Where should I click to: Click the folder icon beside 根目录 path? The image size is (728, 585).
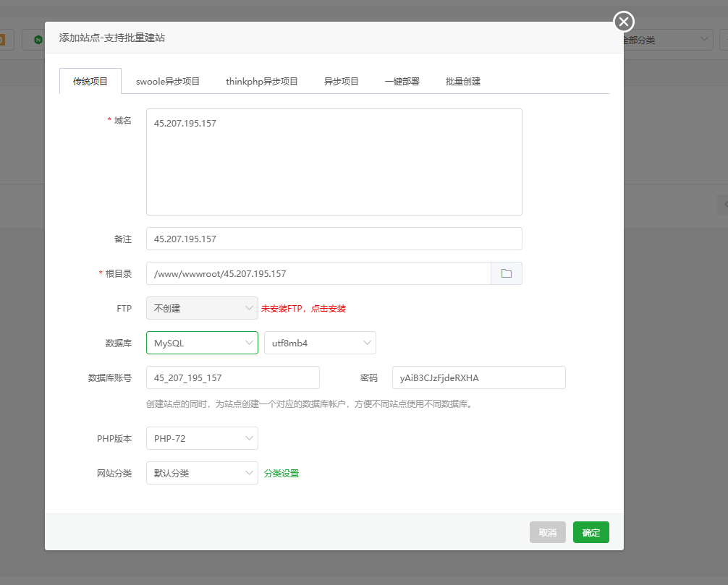point(507,273)
